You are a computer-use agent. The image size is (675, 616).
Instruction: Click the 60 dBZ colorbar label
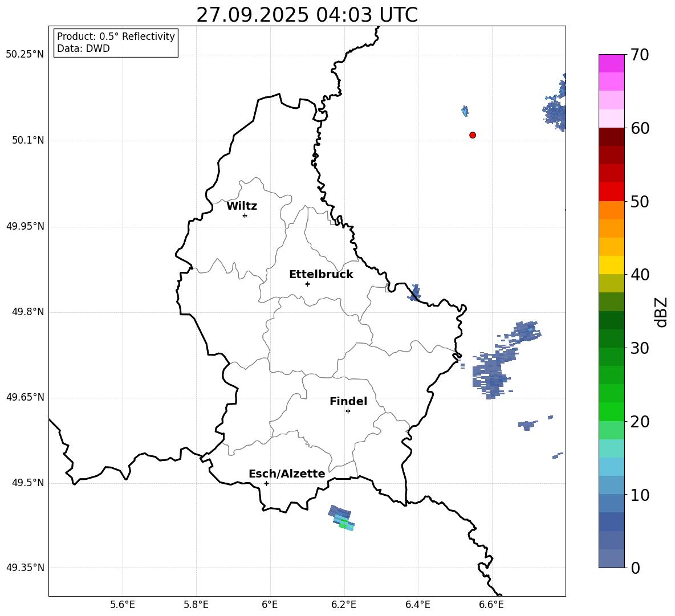[x=640, y=128]
